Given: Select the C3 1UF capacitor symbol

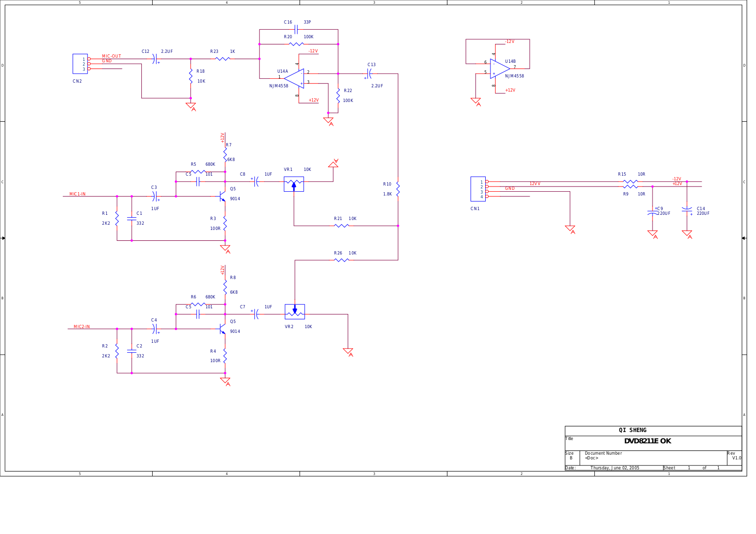Looking at the screenshot, I should 155,196.
